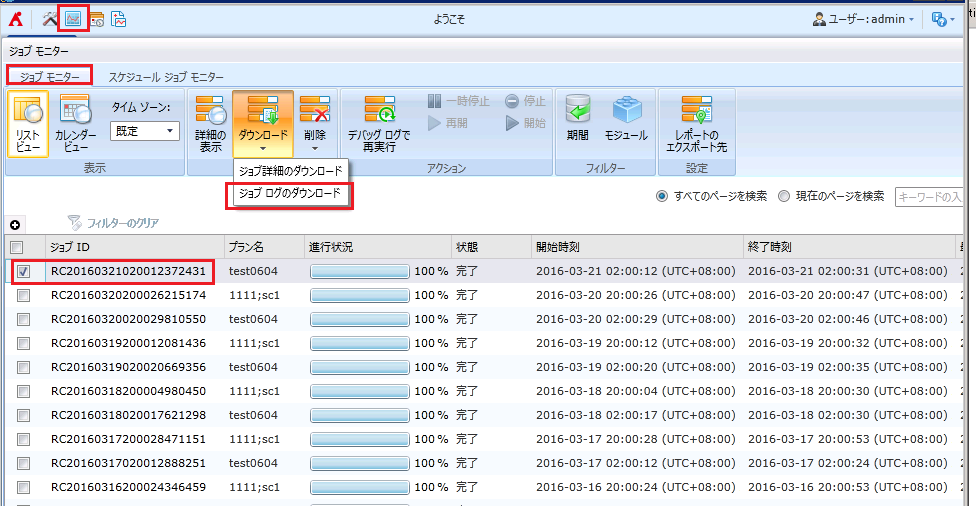Select 'Search all pages' radio button
Viewport: 976px width, 506px height.
coord(662,196)
